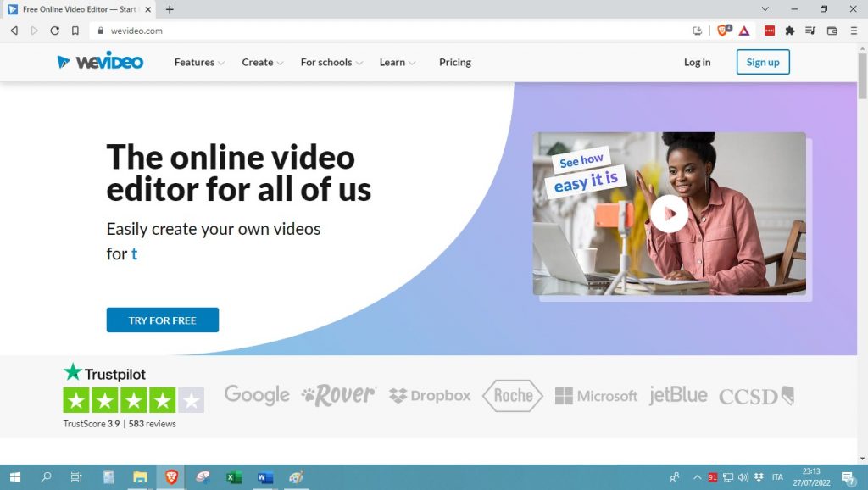Expand the Features dropdown menu
Screen dimensions: 868x490
click(x=195, y=62)
